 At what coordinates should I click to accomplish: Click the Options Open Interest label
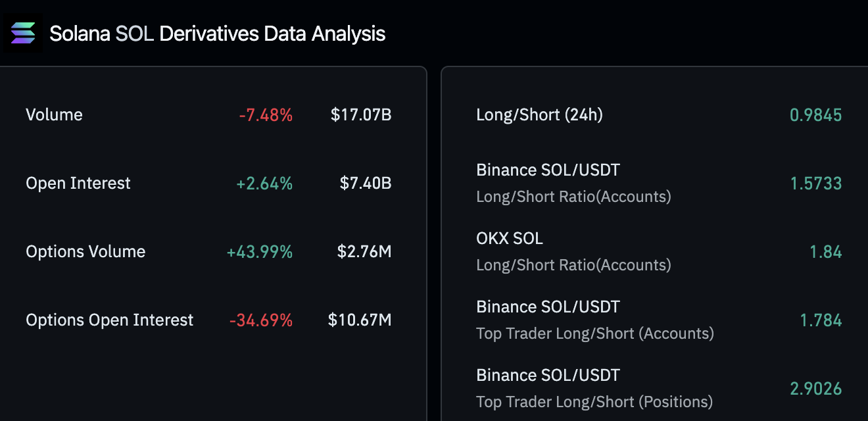tap(110, 320)
